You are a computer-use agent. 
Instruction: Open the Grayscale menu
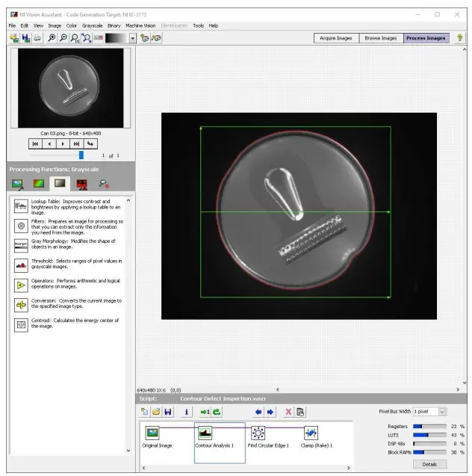[x=93, y=25]
